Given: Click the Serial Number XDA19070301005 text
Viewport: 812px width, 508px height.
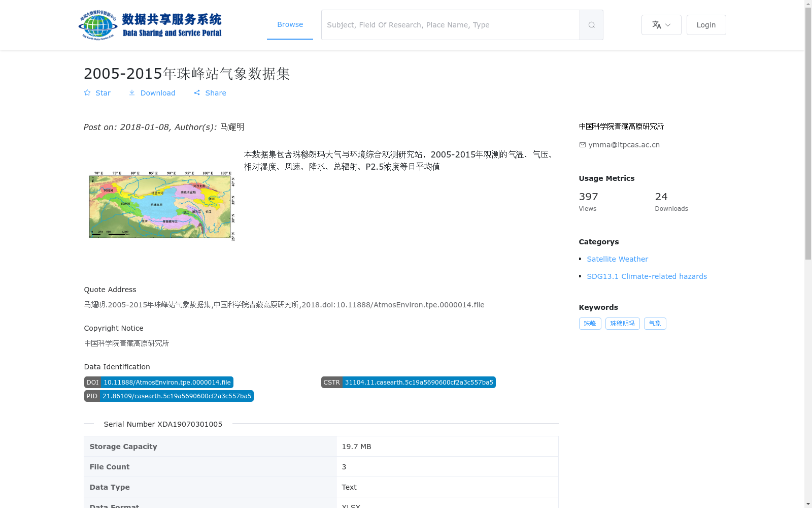Looking at the screenshot, I should tap(163, 424).
